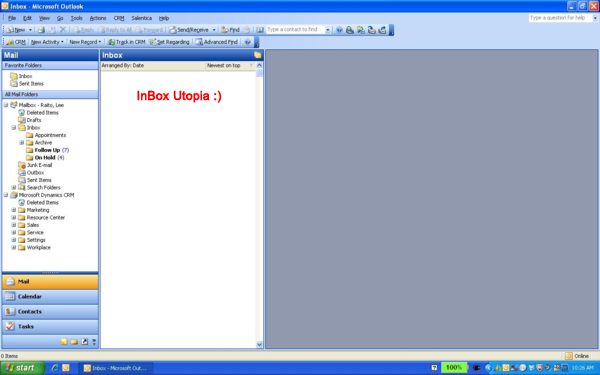Select Junk E-mail folder

click(x=35, y=165)
